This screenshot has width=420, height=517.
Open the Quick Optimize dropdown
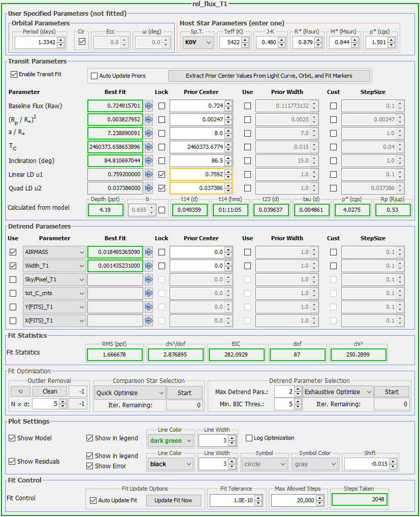(x=130, y=393)
